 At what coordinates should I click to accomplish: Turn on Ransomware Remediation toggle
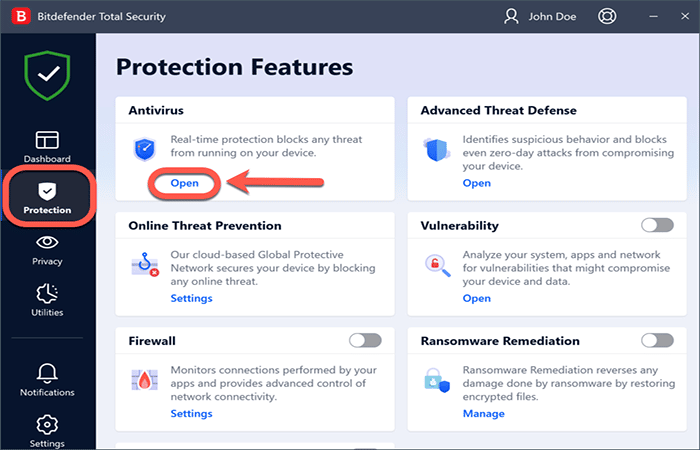tap(657, 341)
